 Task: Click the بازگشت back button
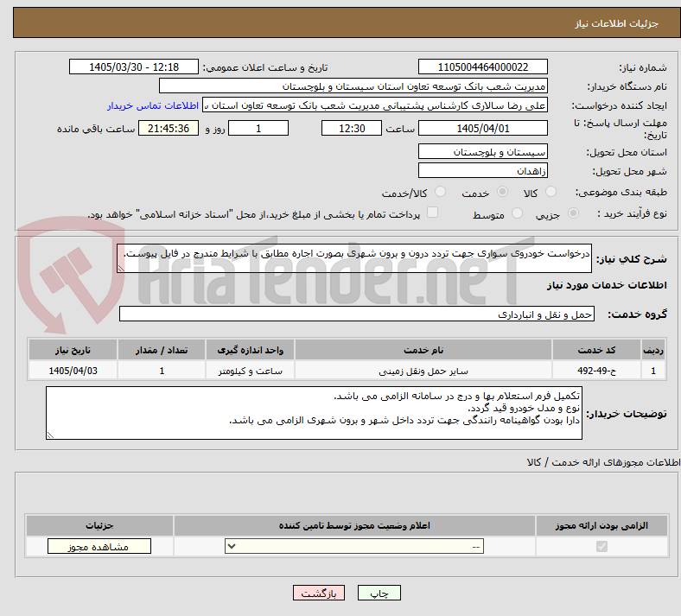(x=319, y=593)
